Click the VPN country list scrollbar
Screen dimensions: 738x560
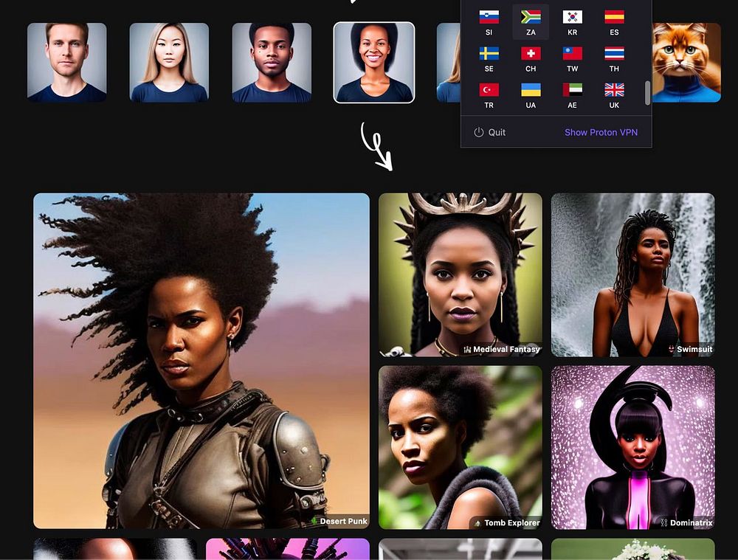click(x=648, y=93)
